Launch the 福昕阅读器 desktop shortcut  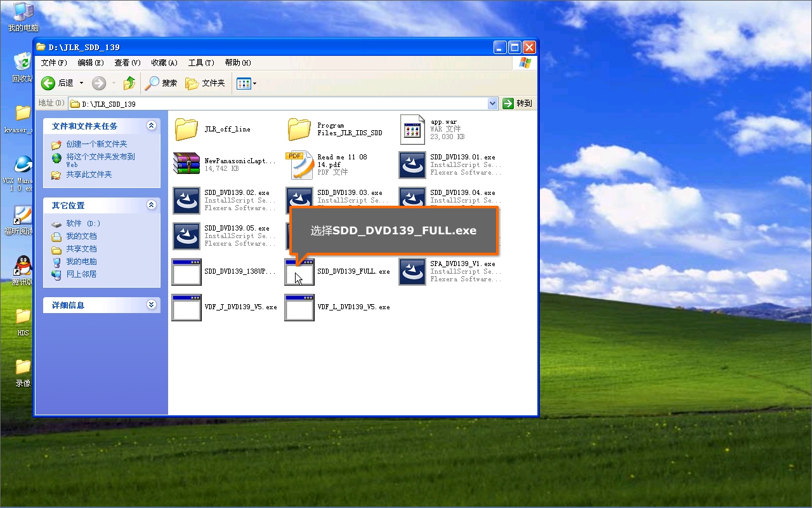(23, 215)
